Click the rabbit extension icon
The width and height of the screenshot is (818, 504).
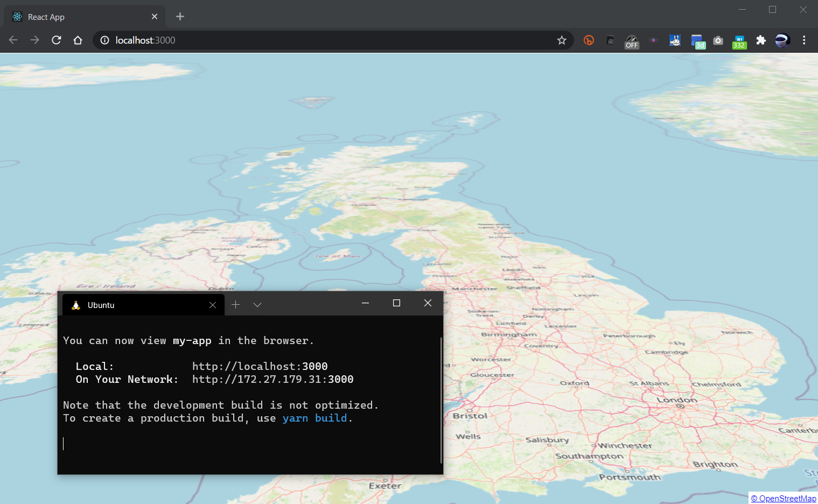point(675,40)
